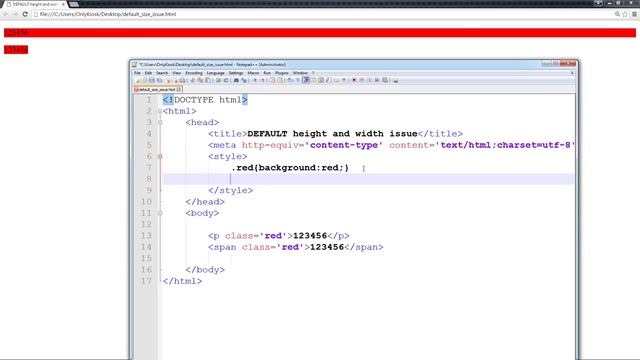Screen dimensions: 640x360
Task: Click the Save All toolbar icon
Action: [x=159, y=80]
